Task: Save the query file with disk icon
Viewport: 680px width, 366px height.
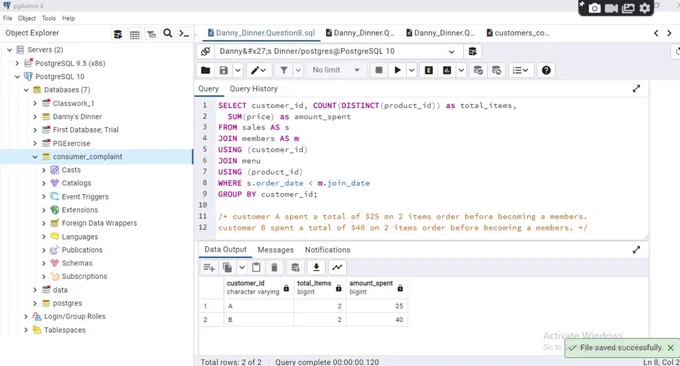Action: [223, 70]
